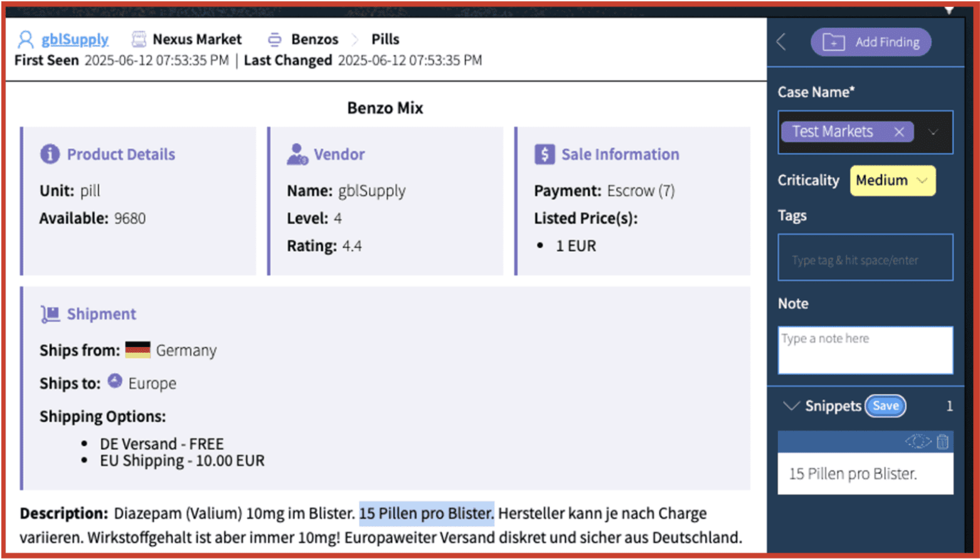The width and height of the screenshot is (980, 560).
Task: Click the Benzos category icon
Action: point(275,40)
